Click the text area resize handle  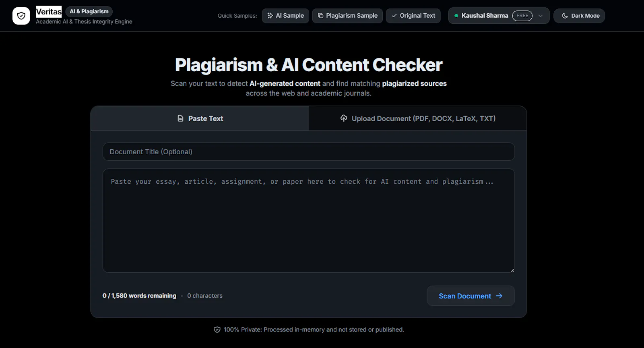[512, 270]
